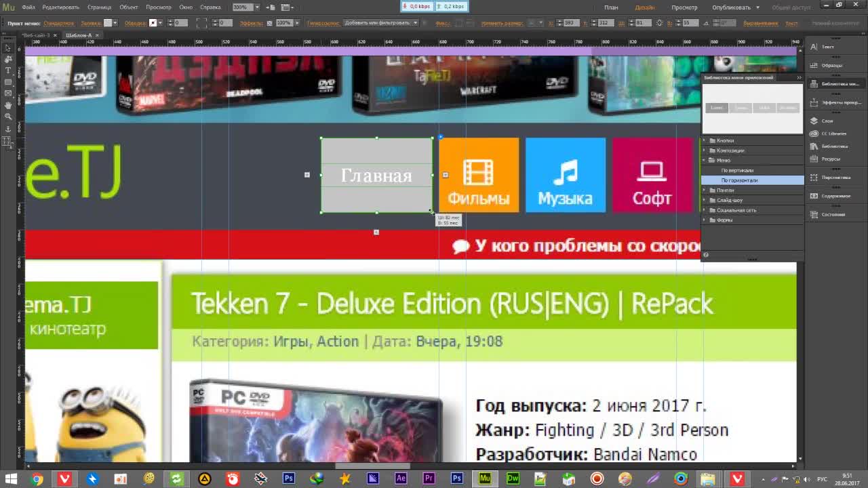Collapse the Меню folder
Screen dimensions: 868x488
point(704,160)
